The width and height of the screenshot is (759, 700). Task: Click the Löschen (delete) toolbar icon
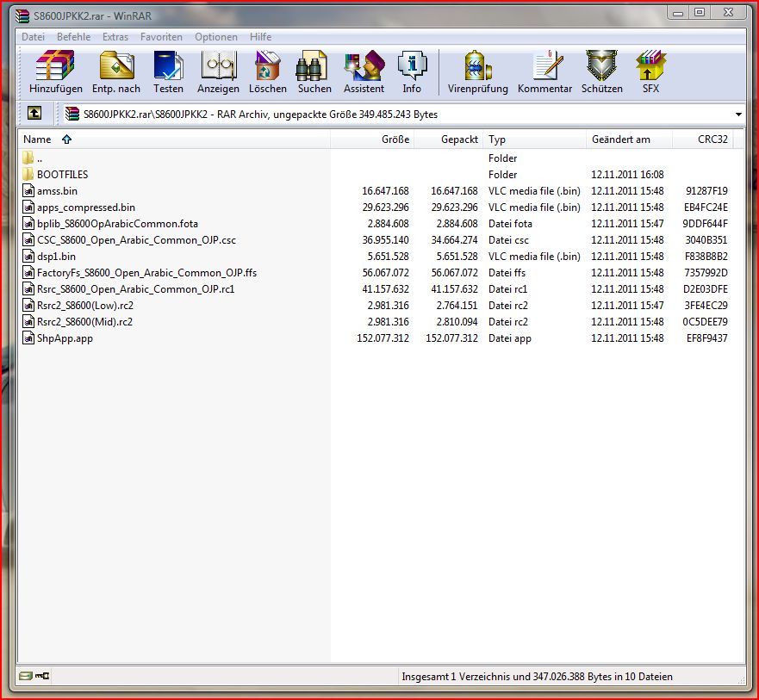(268, 65)
